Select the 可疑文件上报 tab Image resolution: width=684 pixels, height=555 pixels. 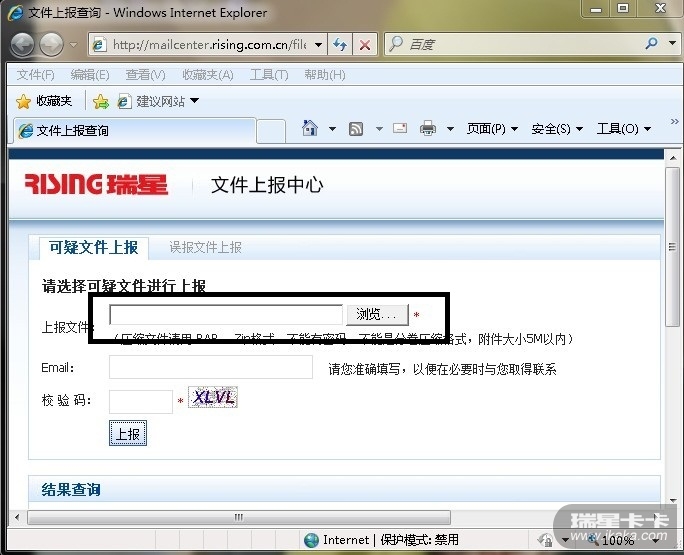click(x=94, y=247)
